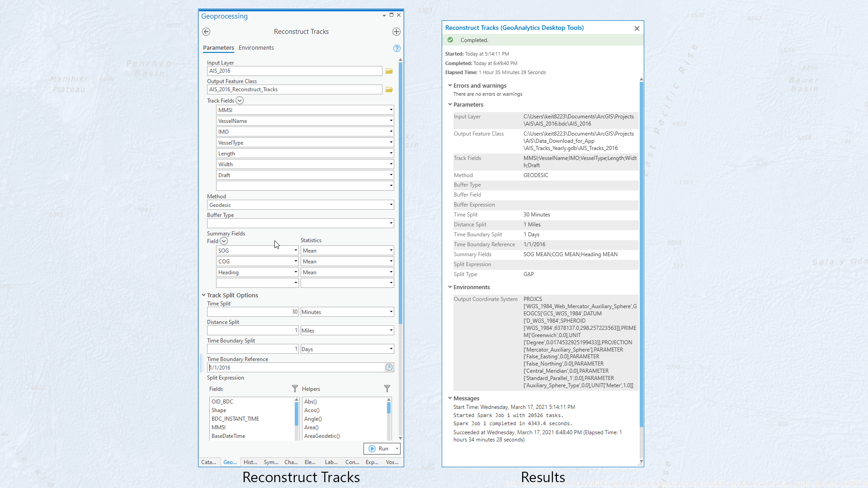Browse for Output Feature Class folder icon
Screen dimensions: 868x488
pos(389,89)
